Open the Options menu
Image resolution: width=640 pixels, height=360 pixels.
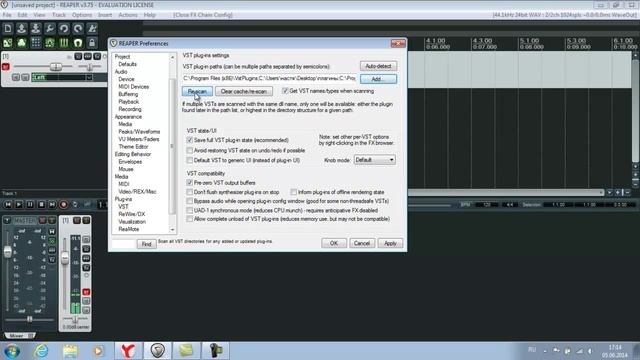[x=82, y=15]
